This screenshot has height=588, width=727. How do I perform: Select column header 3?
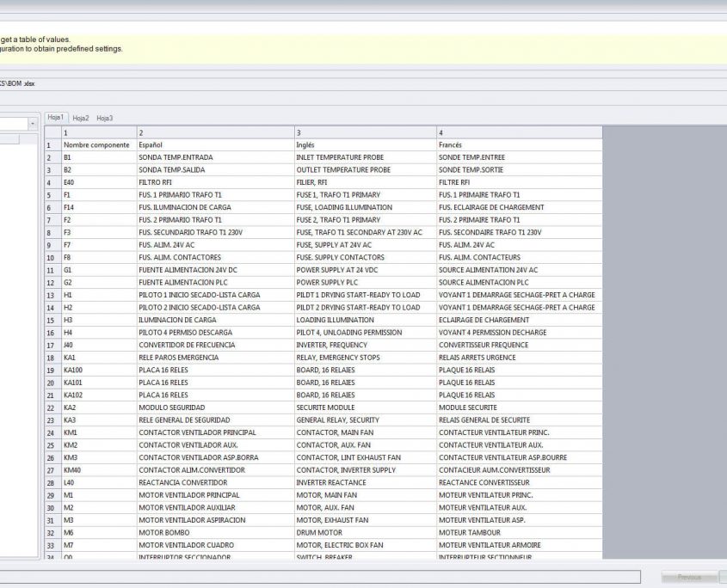click(366, 132)
